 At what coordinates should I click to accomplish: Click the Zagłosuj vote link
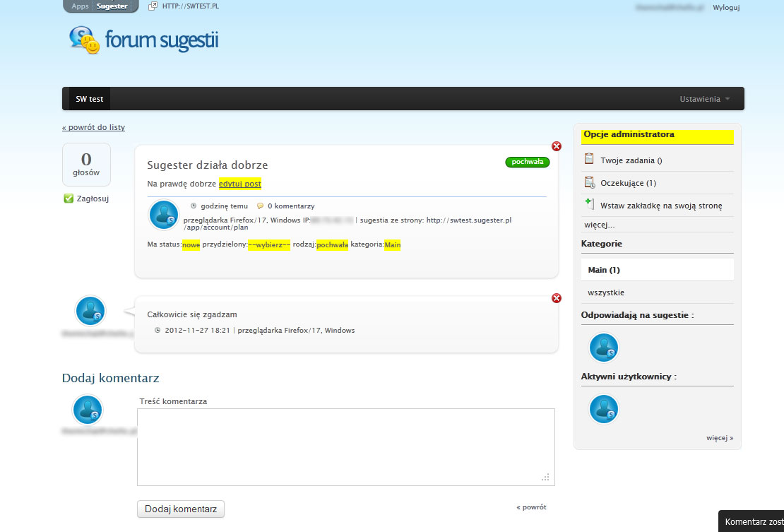[93, 199]
